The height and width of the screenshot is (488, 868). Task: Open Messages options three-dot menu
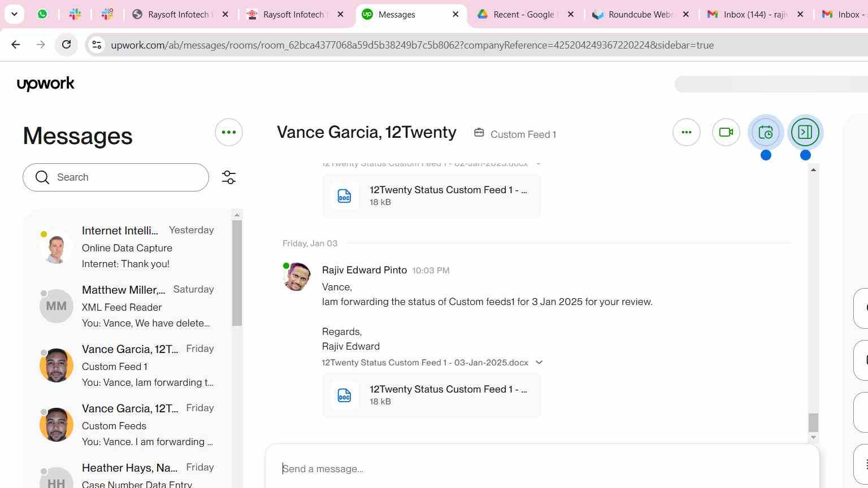click(229, 132)
